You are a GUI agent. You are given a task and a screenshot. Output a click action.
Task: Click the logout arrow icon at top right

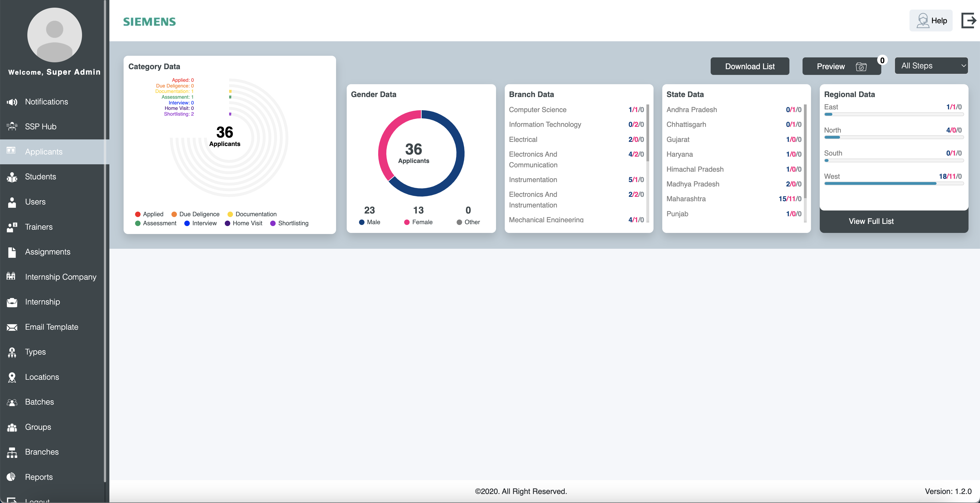pyautogui.click(x=969, y=21)
